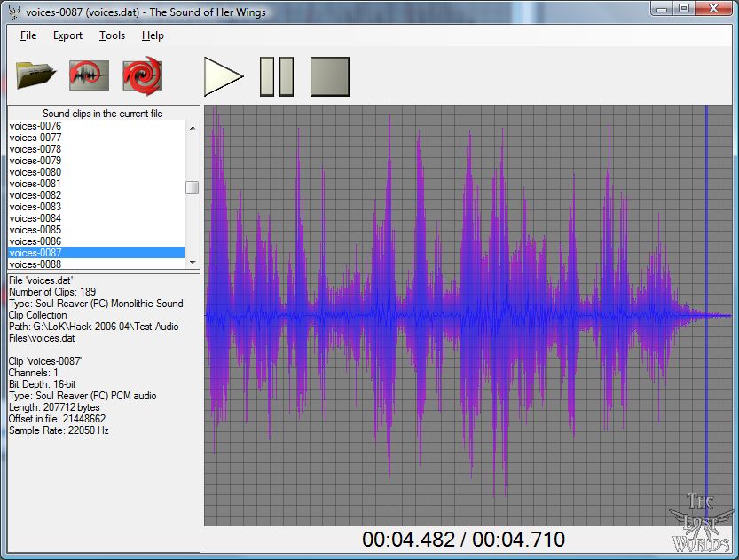Click the waveform export clip icon

89,75
